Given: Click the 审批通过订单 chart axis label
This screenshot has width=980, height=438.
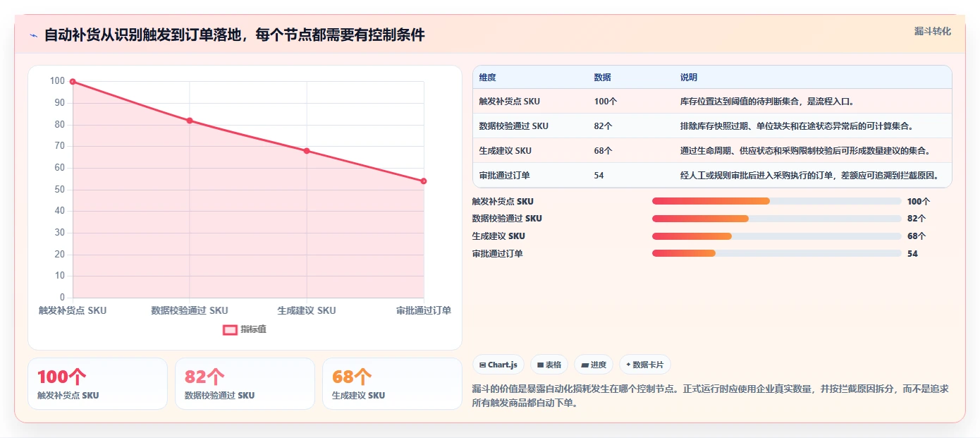Looking at the screenshot, I should tap(424, 310).
